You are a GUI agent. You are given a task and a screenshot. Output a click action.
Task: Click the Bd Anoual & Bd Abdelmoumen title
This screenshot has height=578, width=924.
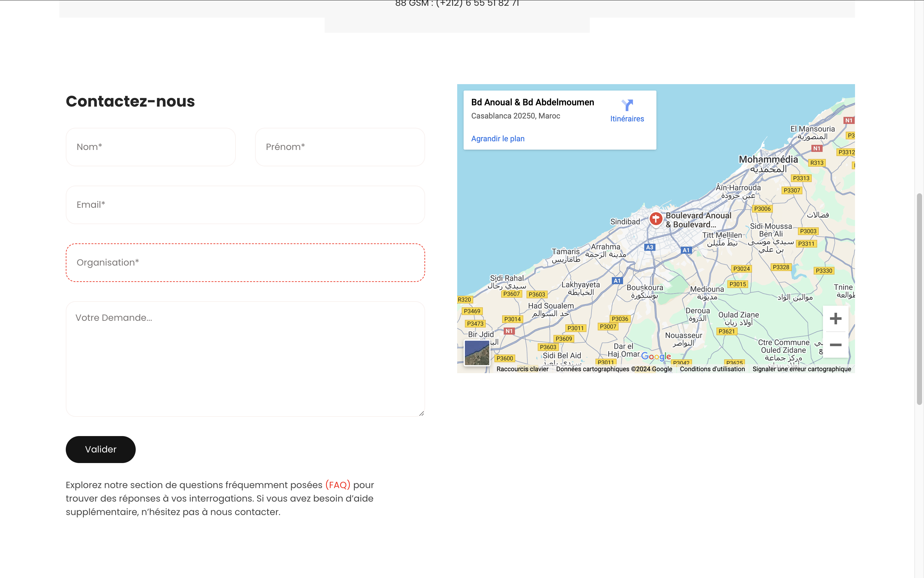click(532, 102)
